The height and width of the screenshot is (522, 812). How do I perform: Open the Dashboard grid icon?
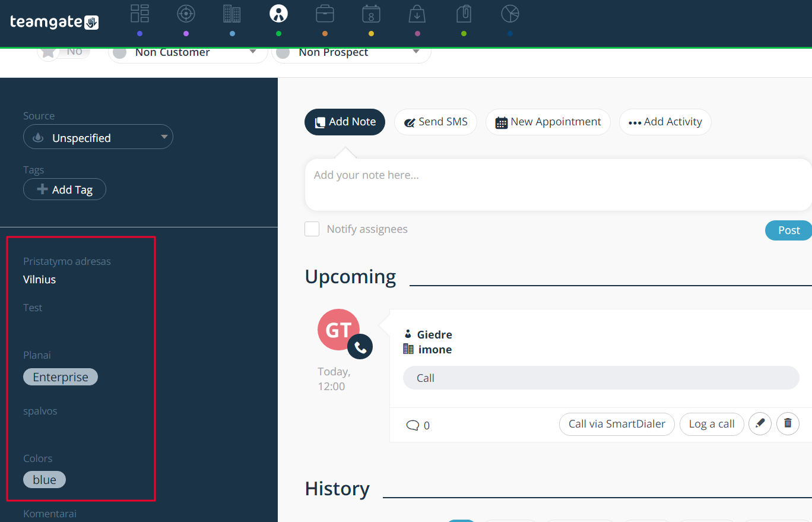(139, 13)
